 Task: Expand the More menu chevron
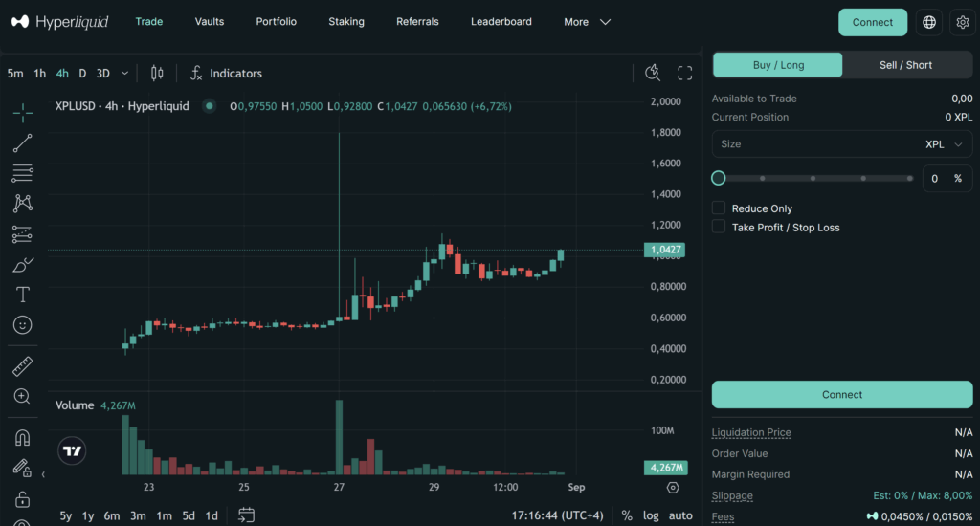pyautogui.click(x=605, y=22)
